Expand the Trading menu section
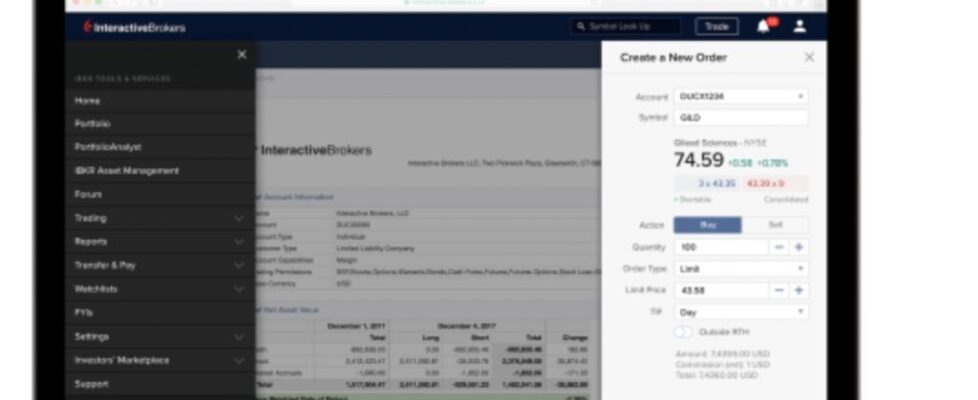The width and height of the screenshot is (978, 400). click(160, 218)
